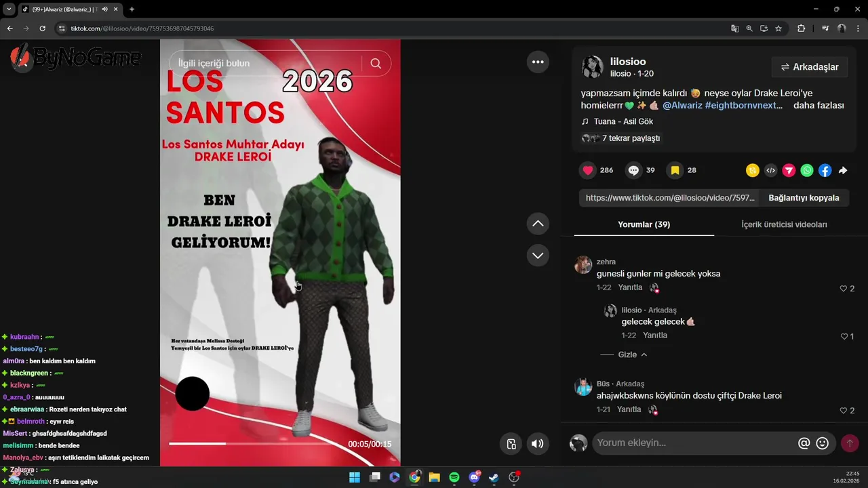Open Steam from the taskbar
The image size is (868, 488).
[x=494, y=477]
